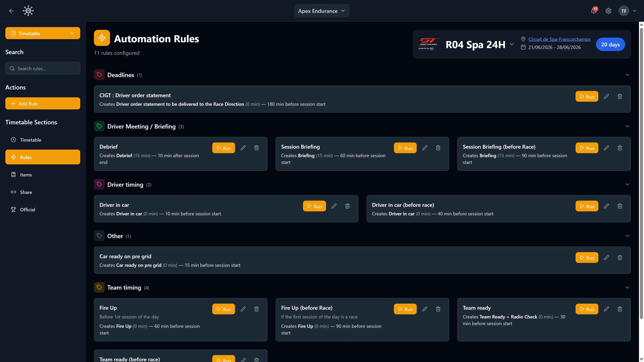Open settings gear in top bar
This screenshot has height=362, width=644.
tap(608, 11)
